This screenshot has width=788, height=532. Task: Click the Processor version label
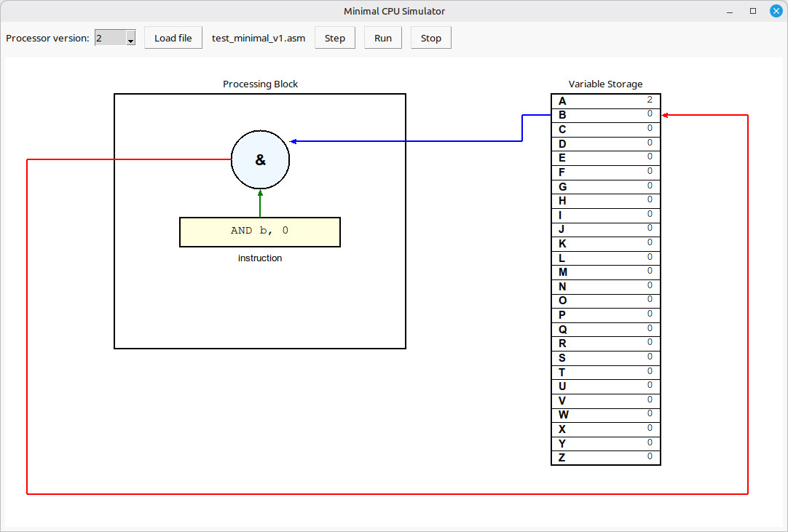(x=48, y=38)
